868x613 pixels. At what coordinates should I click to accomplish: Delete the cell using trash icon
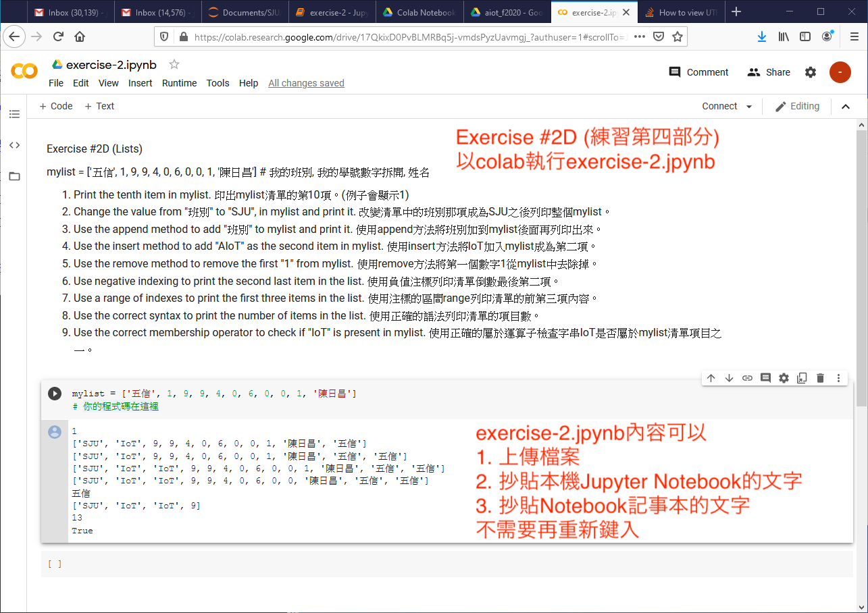(x=820, y=378)
